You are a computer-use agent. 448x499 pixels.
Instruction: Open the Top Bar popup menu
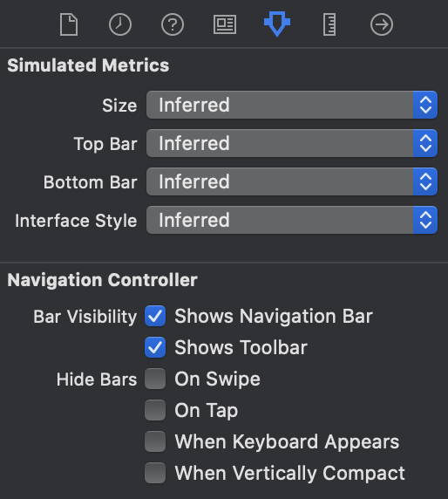[292, 143]
